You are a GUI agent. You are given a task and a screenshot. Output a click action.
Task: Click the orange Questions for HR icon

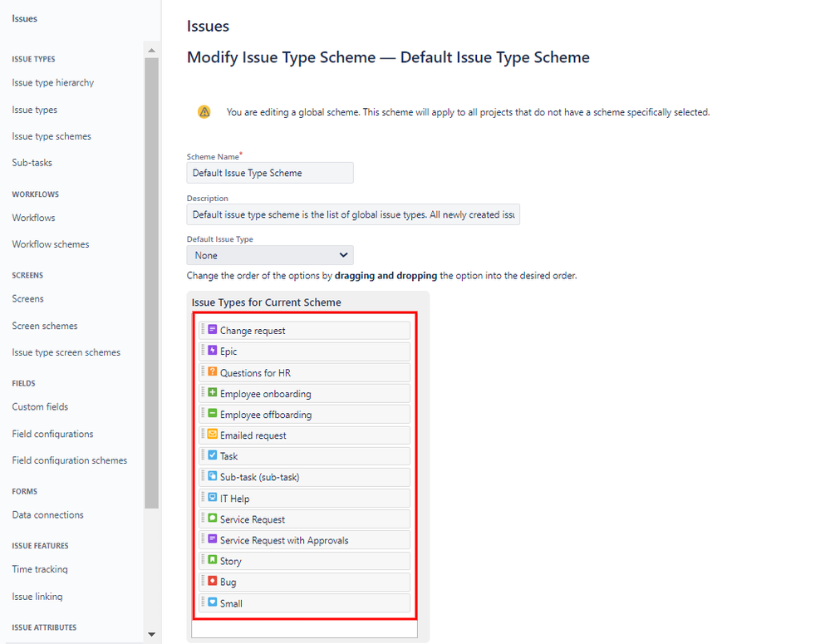[x=212, y=371]
